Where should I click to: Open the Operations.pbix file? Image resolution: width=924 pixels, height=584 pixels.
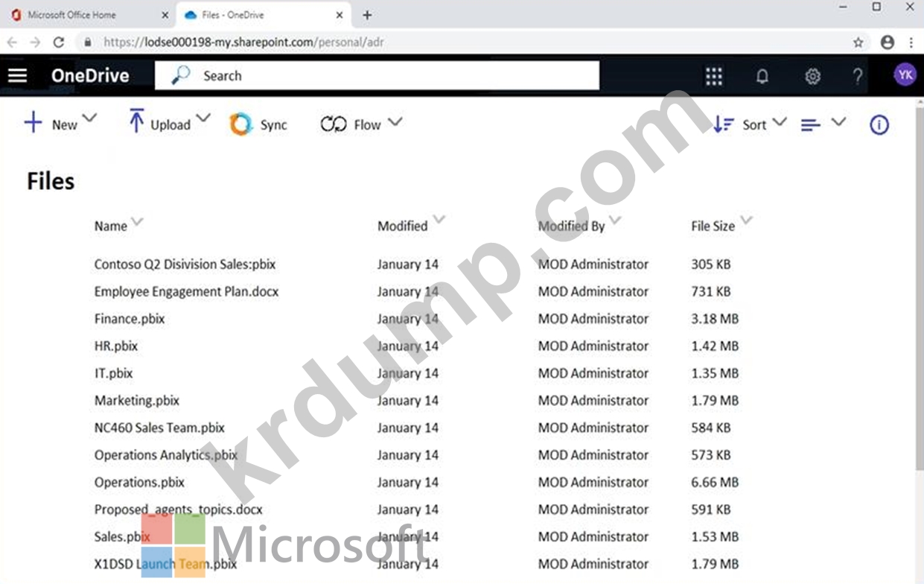pos(139,482)
